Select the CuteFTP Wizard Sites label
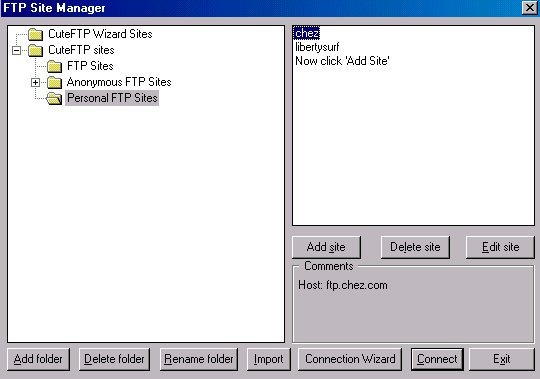Viewport: 540px width, 379px height. (x=100, y=34)
